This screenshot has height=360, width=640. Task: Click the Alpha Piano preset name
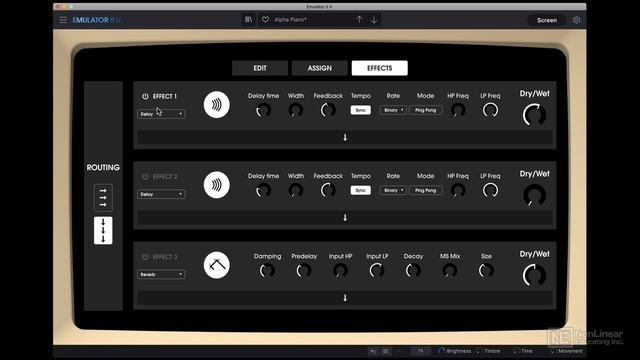point(290,20)
